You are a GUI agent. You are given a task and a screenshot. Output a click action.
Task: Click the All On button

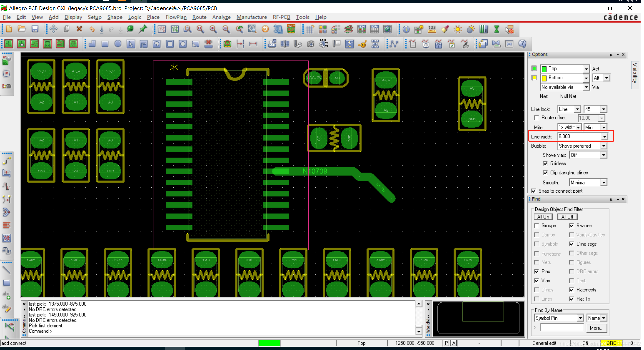tap(543, 217)
